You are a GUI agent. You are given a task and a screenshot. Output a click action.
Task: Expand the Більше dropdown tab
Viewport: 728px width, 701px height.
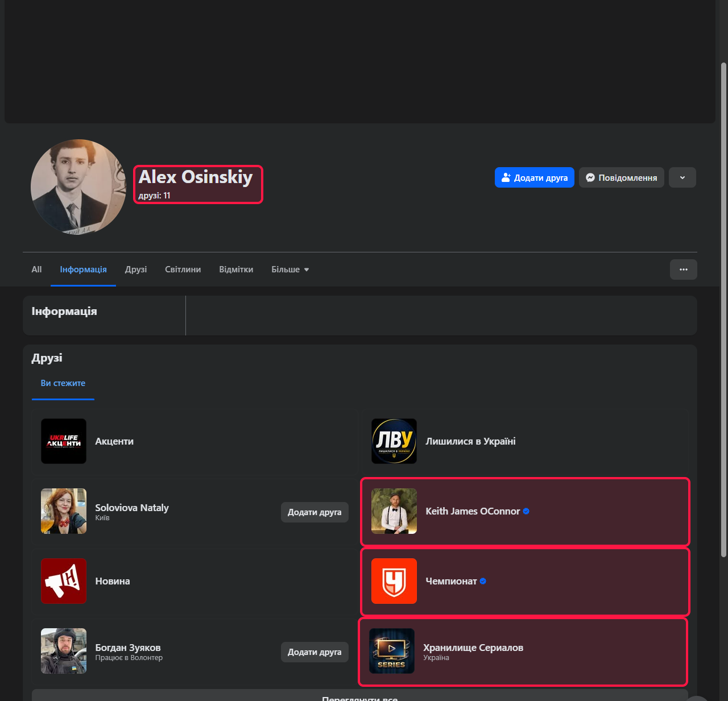[x=290, y=269]
